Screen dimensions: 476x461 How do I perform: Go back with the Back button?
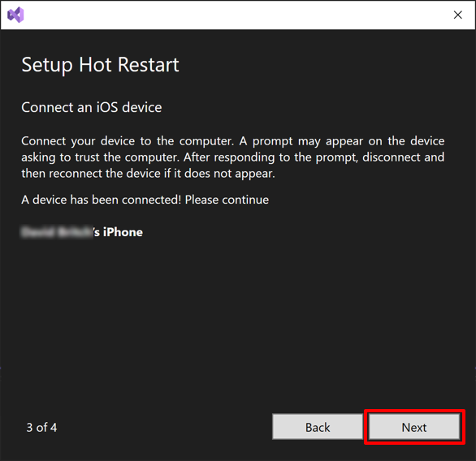[x=318, y=427]
